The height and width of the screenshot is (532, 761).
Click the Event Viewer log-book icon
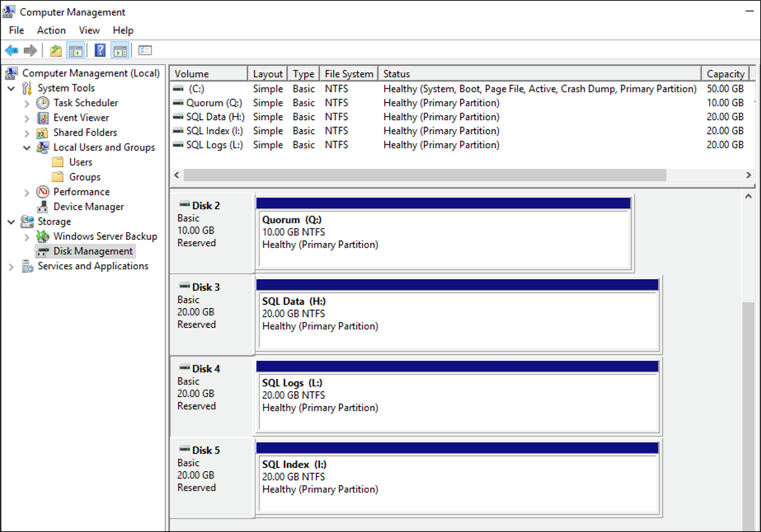[x=43, y=118]
